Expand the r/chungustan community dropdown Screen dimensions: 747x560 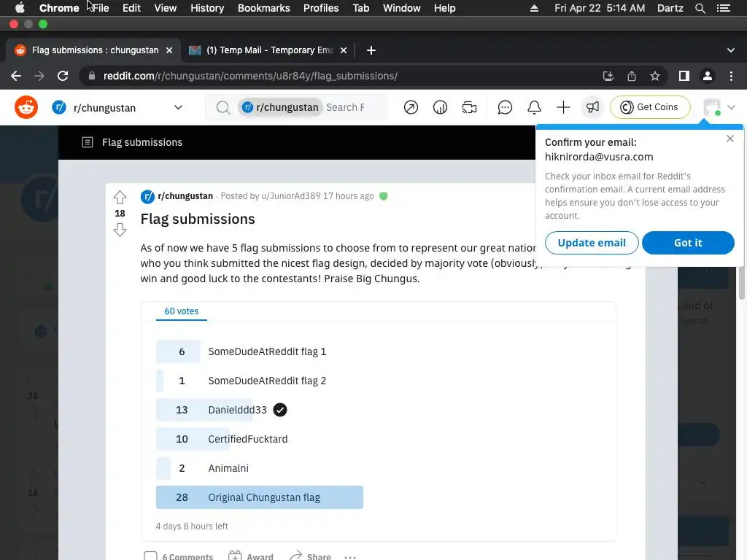point(178,108)
